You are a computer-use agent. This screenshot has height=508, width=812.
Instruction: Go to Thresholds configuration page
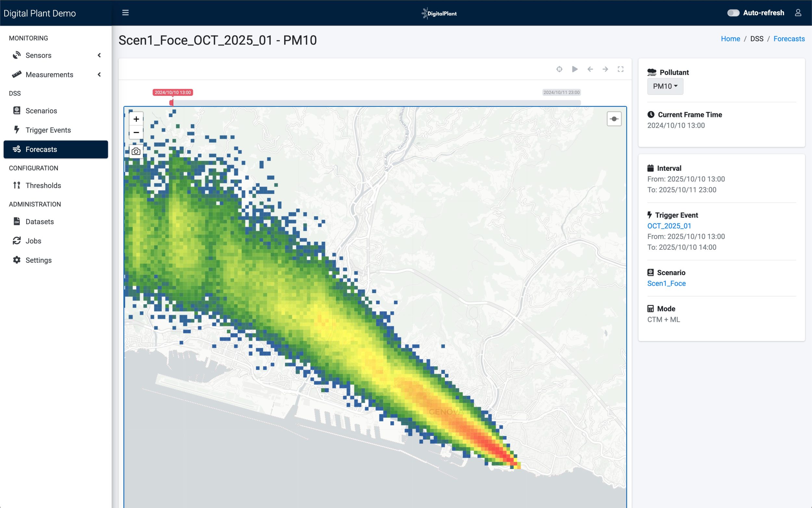[43, 185]
